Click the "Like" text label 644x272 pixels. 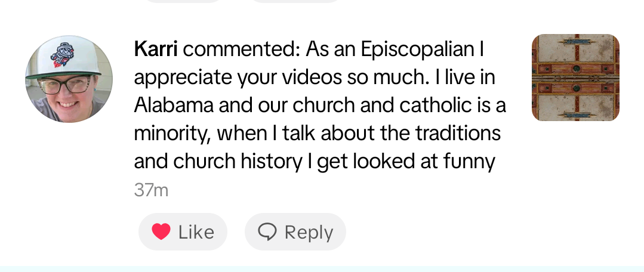(196, 232)
